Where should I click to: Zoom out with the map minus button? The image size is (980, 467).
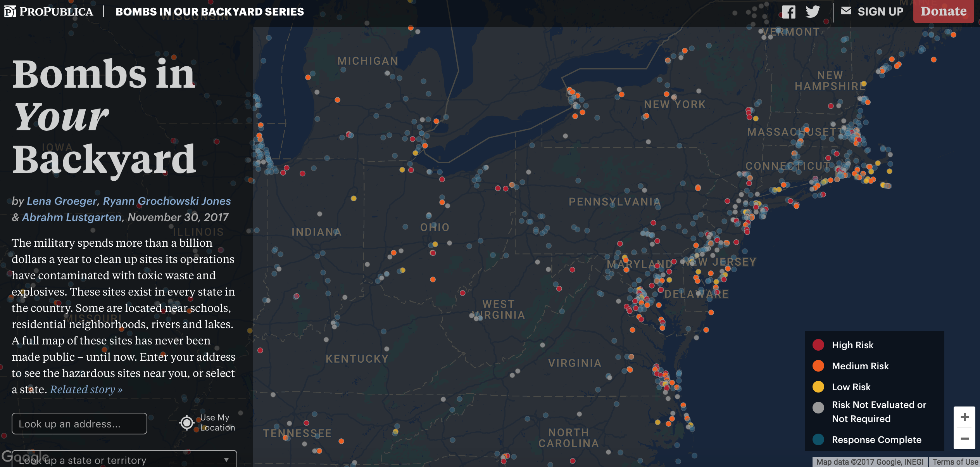tap(964, 439)
